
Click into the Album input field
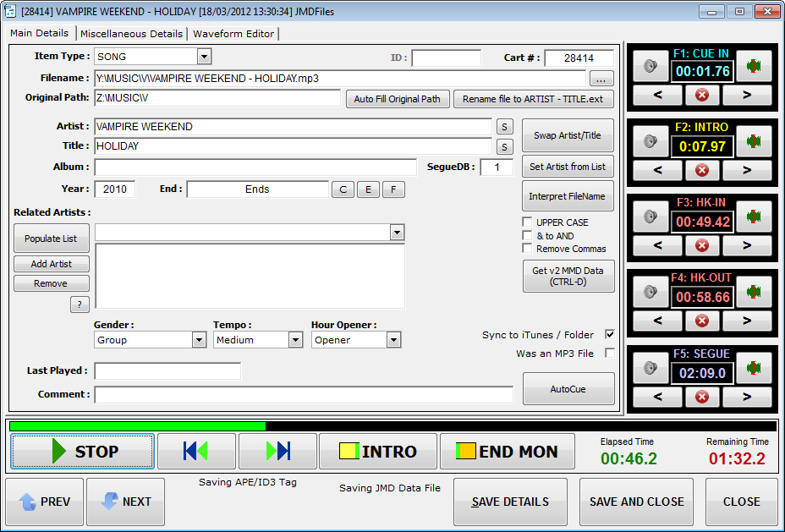(255, 167)
